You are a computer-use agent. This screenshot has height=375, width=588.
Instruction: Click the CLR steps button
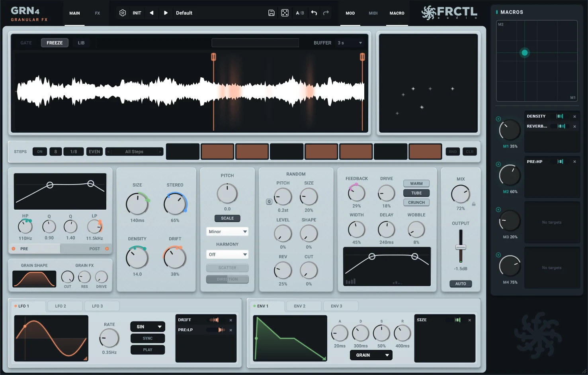tap(470, 152)
